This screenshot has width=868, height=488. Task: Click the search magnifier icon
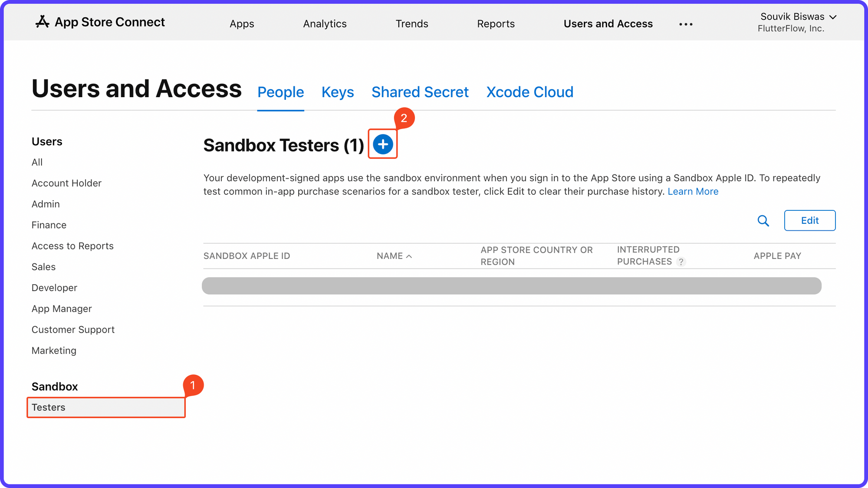tap(763, 221)
